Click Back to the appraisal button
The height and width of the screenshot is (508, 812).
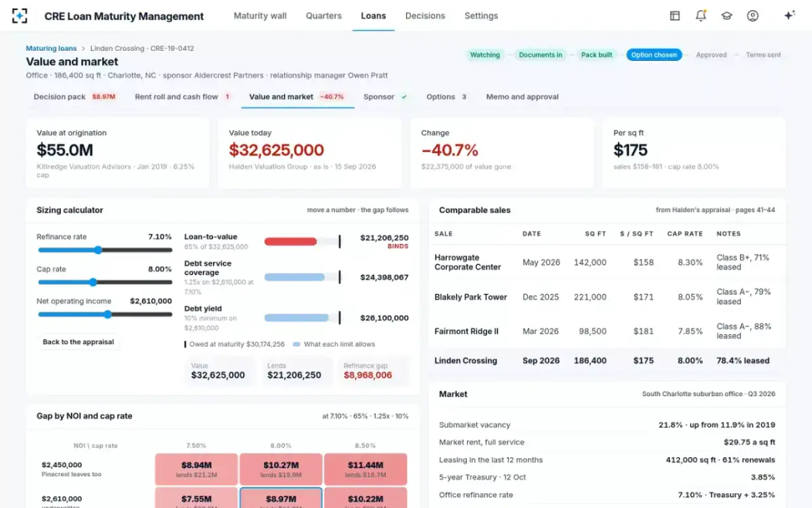click(78, 342)
